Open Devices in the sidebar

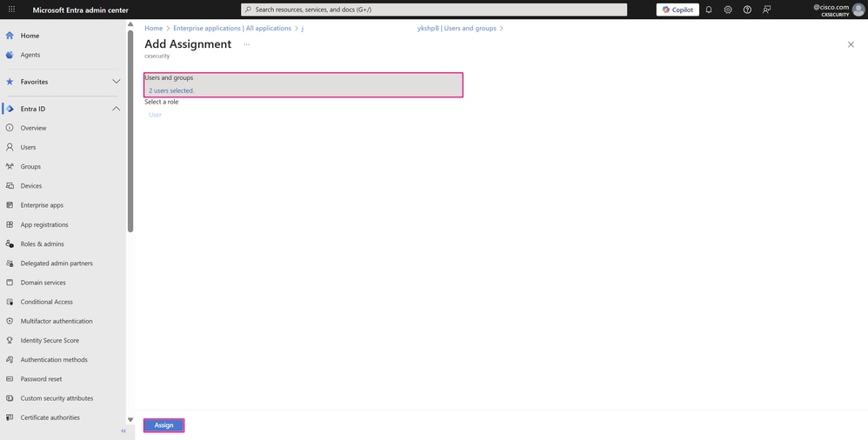pyautogui.click(x=31, y=186)
